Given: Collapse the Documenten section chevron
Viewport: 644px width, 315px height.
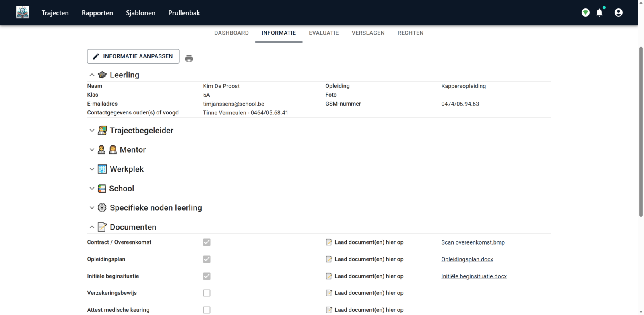Looking at the screenshot, I should click(92, 227).
